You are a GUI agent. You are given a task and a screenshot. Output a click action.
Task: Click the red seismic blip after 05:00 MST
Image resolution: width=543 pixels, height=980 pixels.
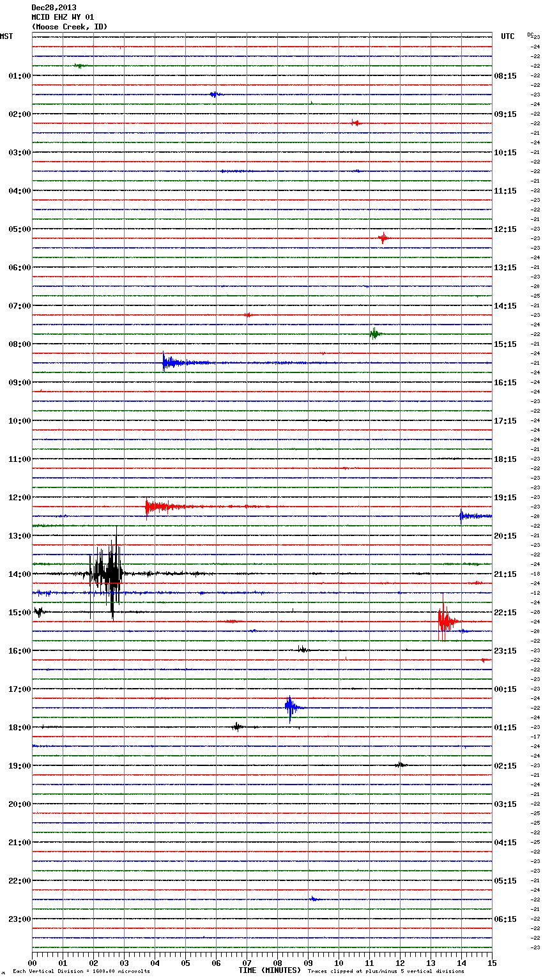(383, 238)
